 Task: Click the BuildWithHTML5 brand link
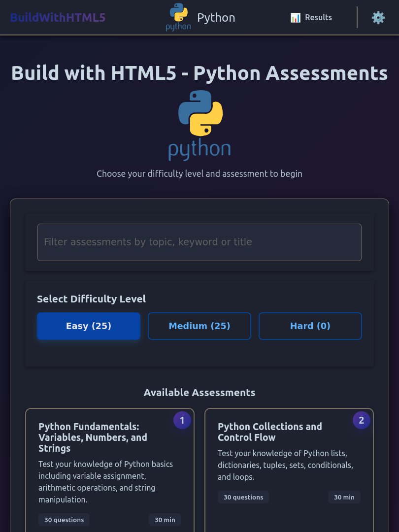click(x=58, y=17)
